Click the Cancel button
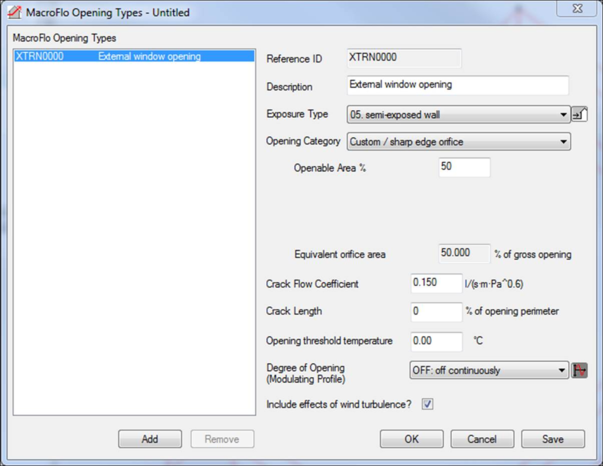 pos(482,439)
